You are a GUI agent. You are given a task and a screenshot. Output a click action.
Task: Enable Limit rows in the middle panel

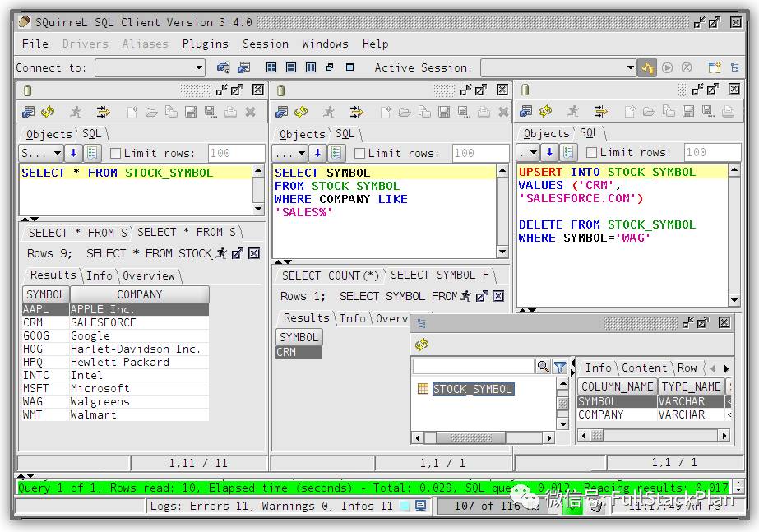[x=359, y=153]
